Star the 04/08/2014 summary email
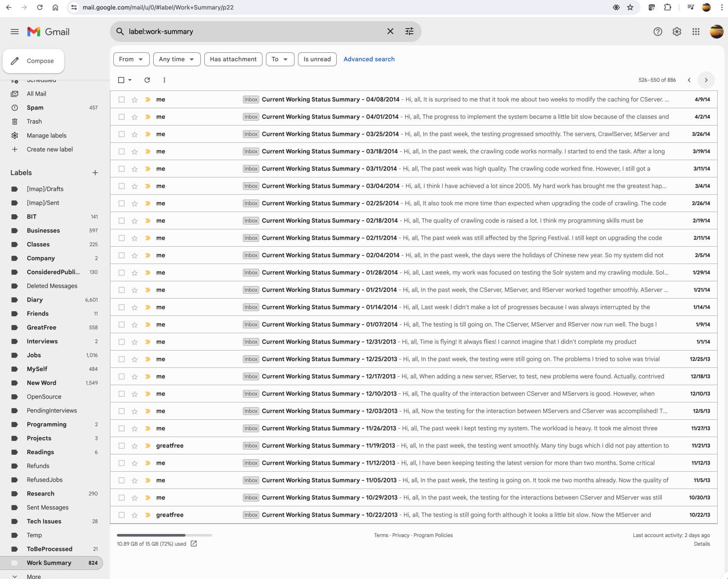The height and width of the screenshot is (579, 728). tap(135, 100)
